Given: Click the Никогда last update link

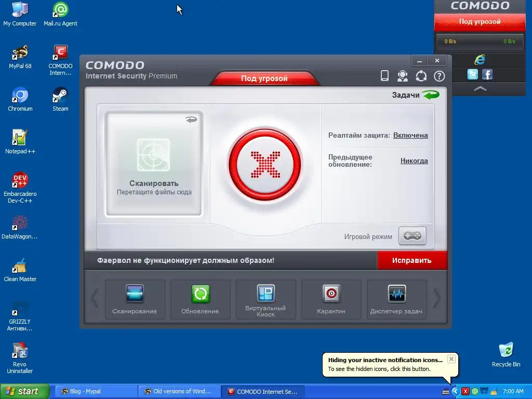Looking at the screenshot, I should 414,161.
